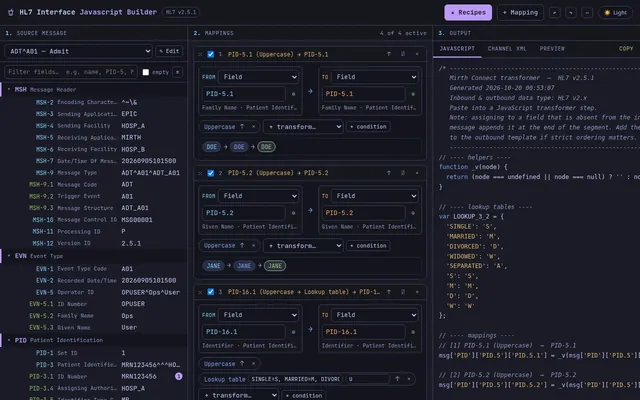Remove the Lookup table transform
This screenshot has height=400, width=640.
pyautogui.click(x=409, y=379)
